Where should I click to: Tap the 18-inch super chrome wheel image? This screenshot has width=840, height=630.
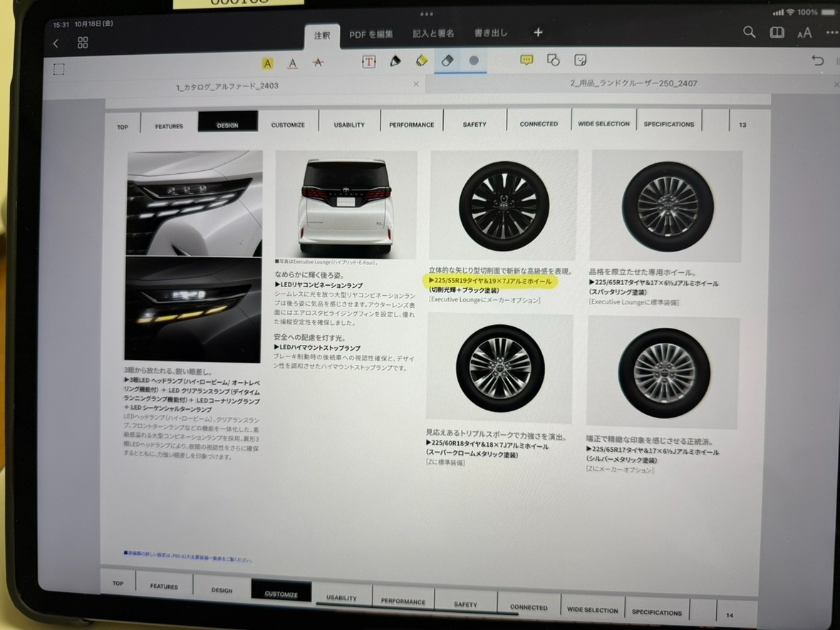[x=500, y=368]
